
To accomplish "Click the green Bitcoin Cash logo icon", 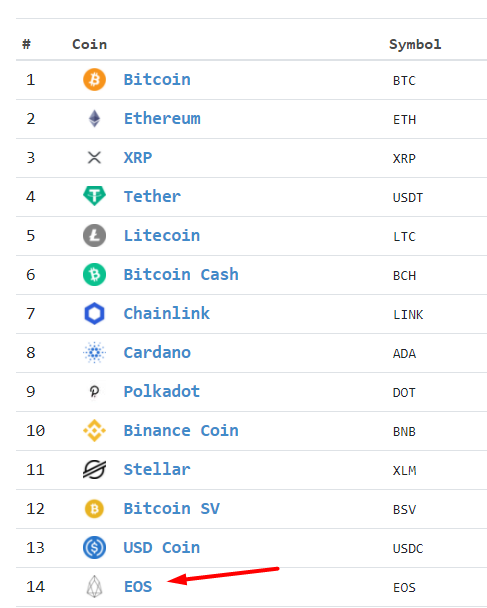I will (94, 275).
